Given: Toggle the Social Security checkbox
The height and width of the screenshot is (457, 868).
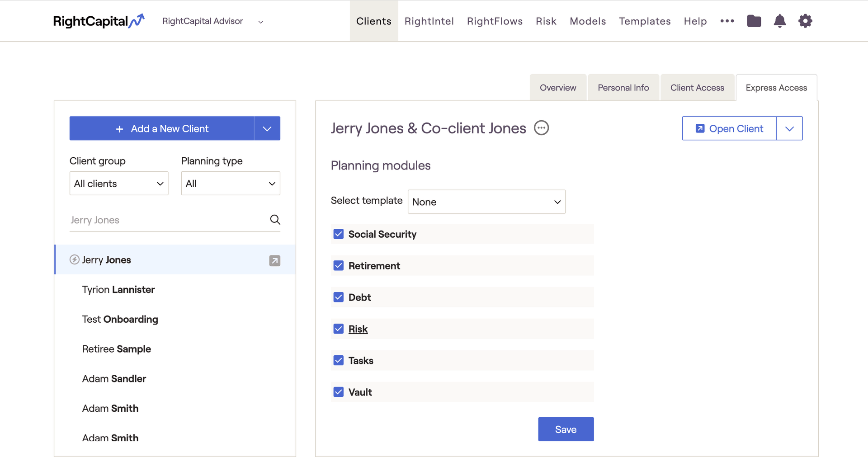Looking at the screenshot, I should [339, 234].
